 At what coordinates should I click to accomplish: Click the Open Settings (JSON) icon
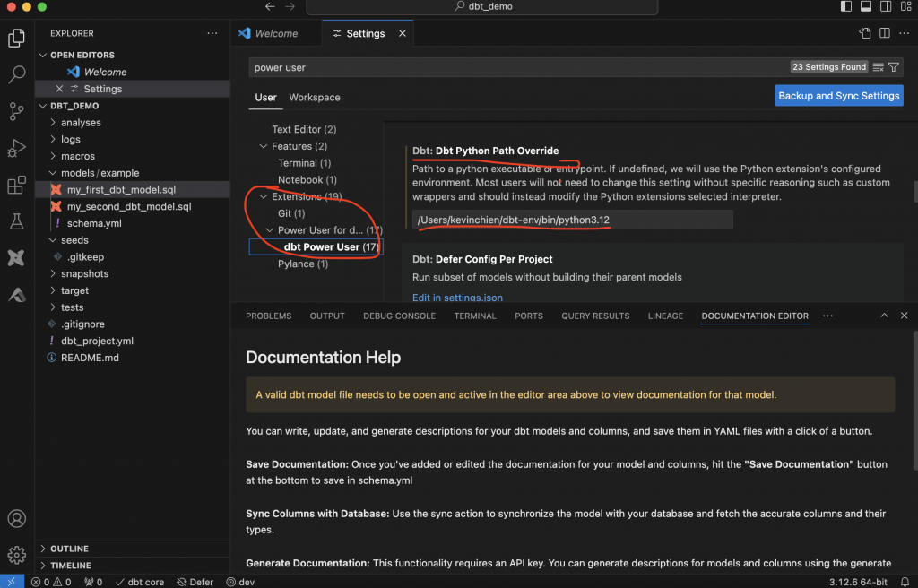[865, 33]
